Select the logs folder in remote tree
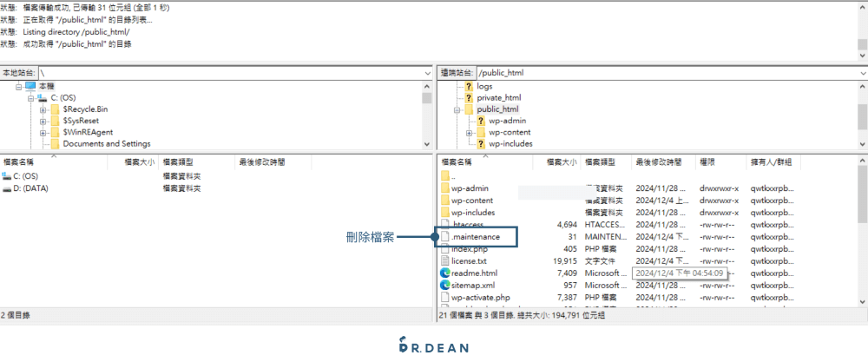This screenshot has height=362, width=868. point(484,86)
